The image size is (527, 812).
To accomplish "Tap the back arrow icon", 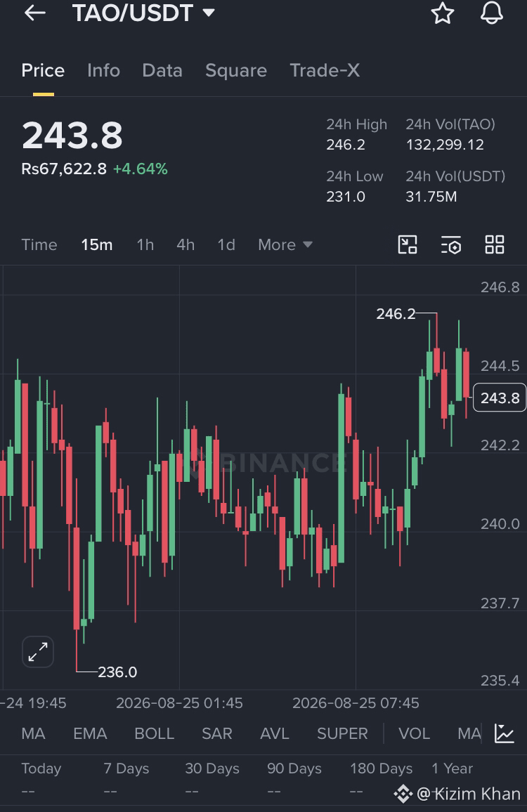I will click(x=35, y=13).
